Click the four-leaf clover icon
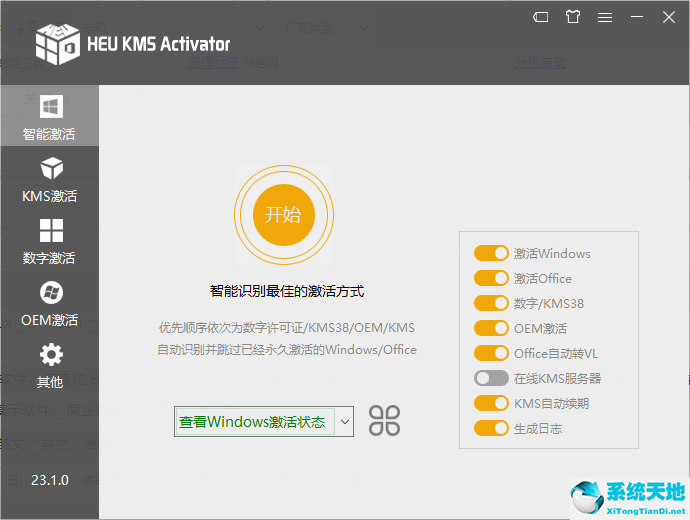 [x=385, y=421]
